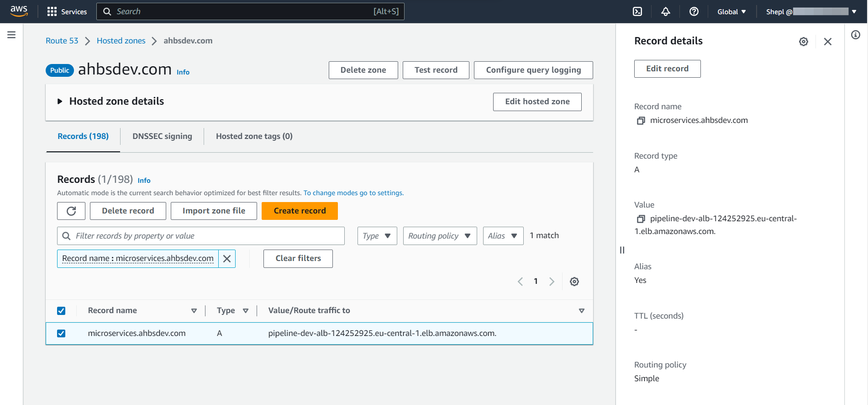Copy the alias value pipeline-dev-alb
This screenshot has height=405, width=868.
point(641,219)
